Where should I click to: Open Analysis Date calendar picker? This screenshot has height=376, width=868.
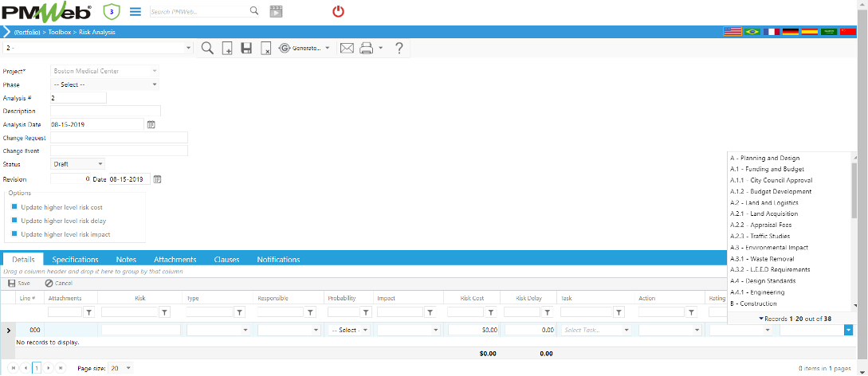(x=151, y=124)
